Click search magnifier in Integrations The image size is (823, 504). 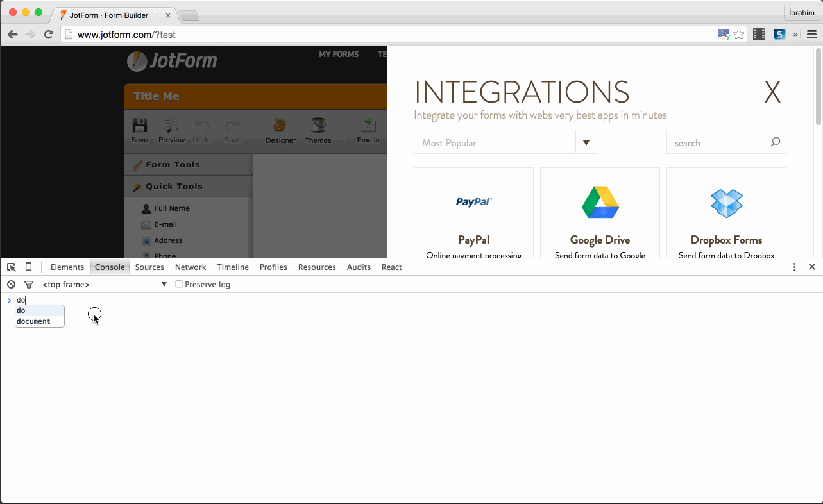[x=775, y=142]
